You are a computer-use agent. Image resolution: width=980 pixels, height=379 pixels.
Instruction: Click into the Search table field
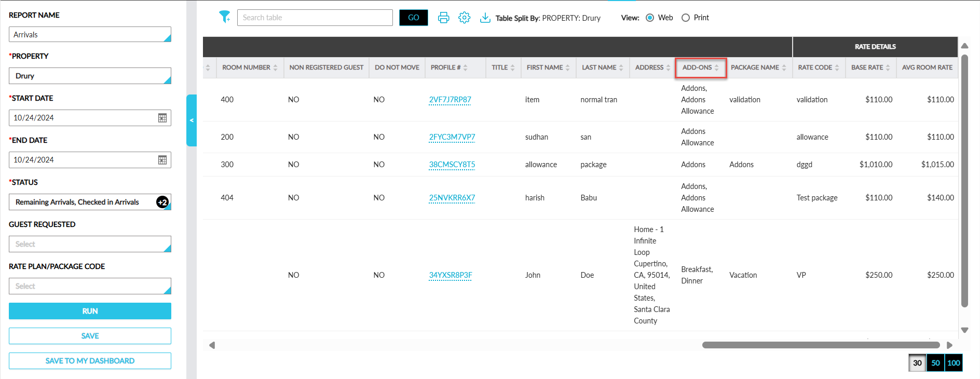pyautogui.click(x=315, y=18)
